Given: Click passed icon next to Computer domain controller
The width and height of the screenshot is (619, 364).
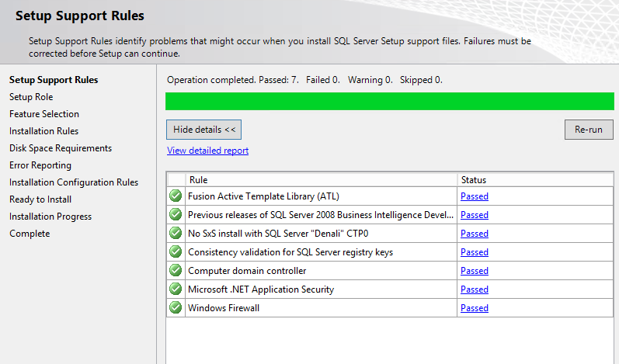Looking at the screenshot, I should 176,271.
